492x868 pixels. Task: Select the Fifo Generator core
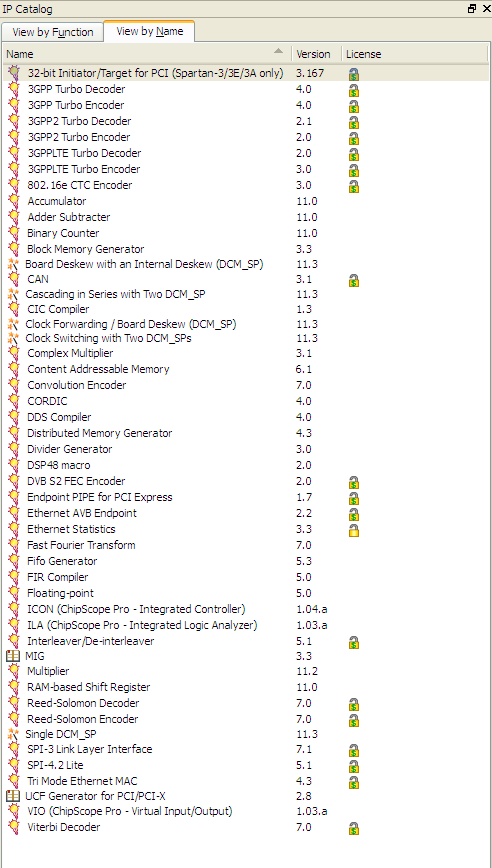click(62, 561)
